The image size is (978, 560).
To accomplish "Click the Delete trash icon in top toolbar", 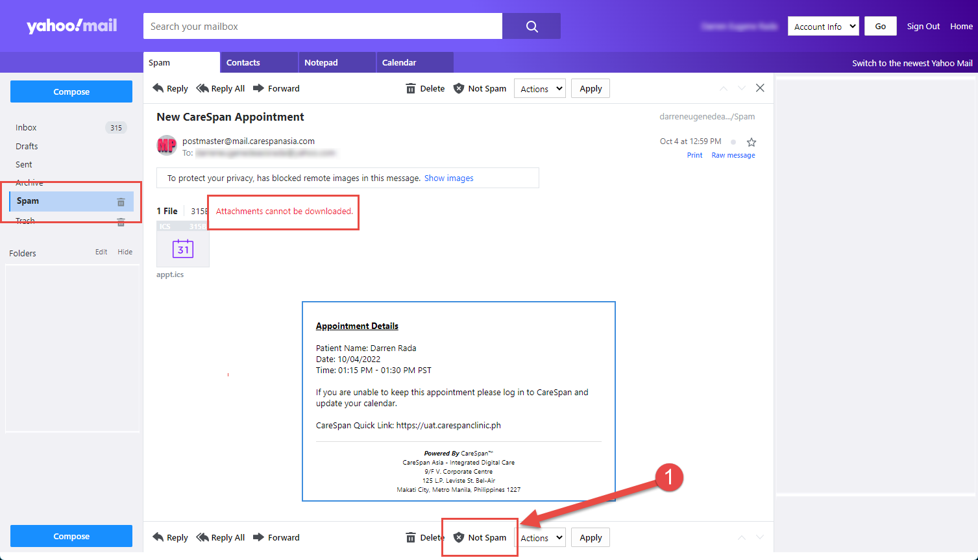I will (x=411, y=88).
